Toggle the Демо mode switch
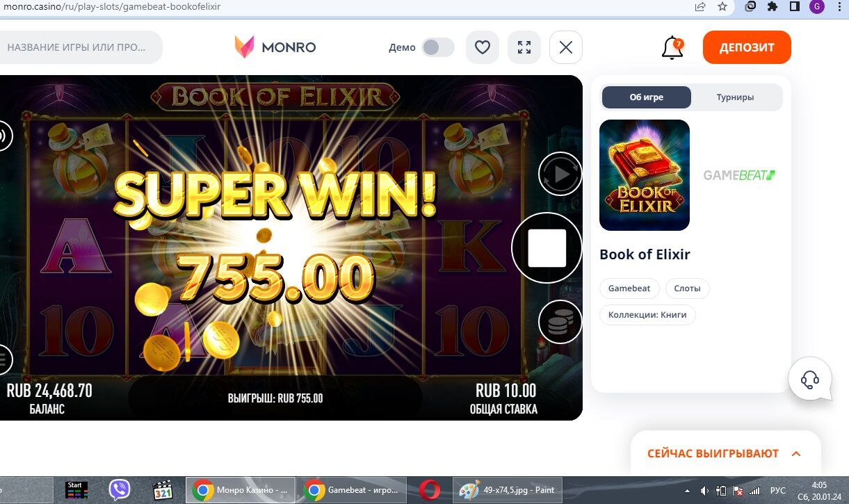The height and width of the screenshot is (504, 849). pyautogui.click(x=438, y=47)
